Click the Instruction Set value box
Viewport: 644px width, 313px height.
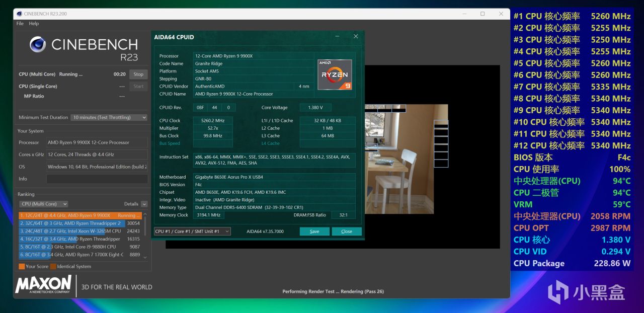click(274, 160)
